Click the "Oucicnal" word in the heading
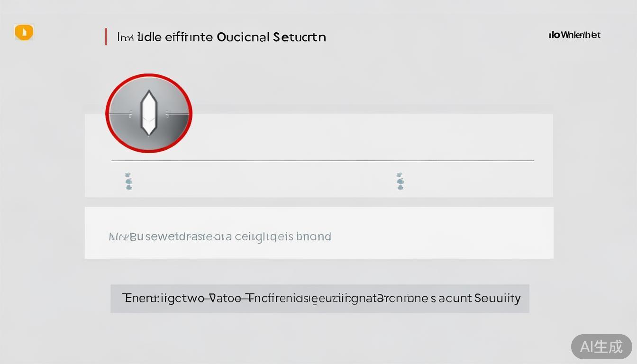 (x=243, y=37)
